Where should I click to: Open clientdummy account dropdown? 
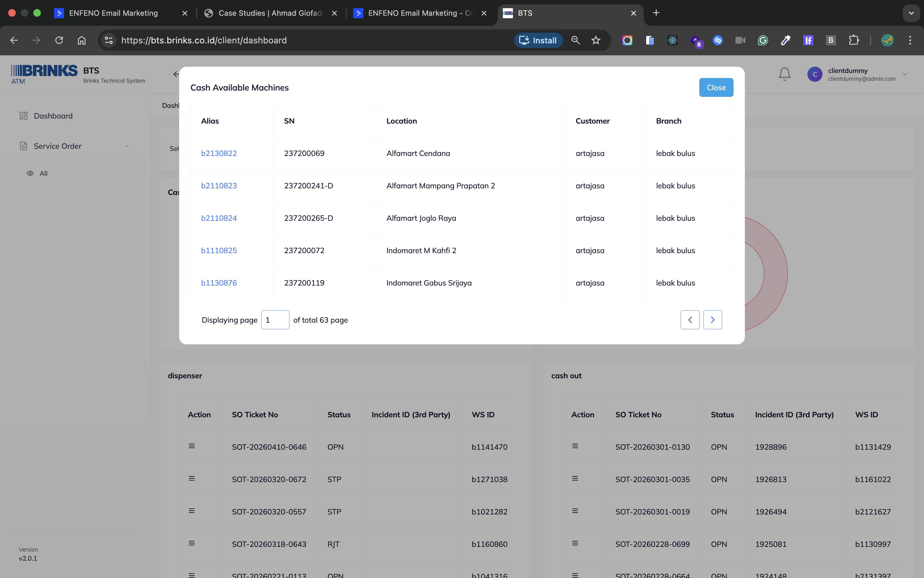click(x=905, y=74)
